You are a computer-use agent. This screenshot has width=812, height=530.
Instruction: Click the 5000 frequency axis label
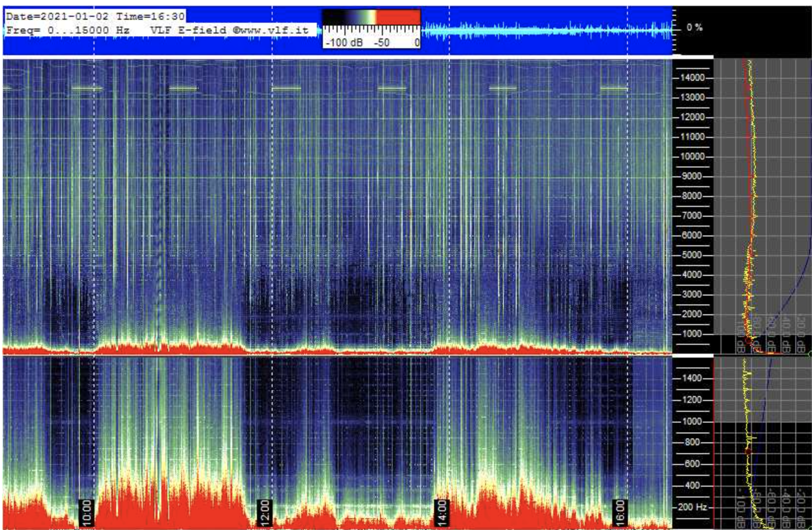(691, 255)
